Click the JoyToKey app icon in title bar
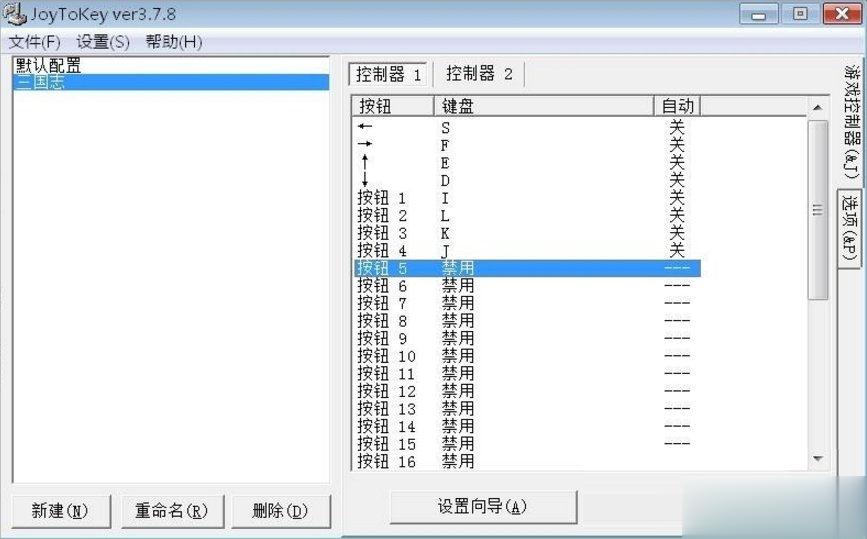Screen dimensions: 867x539 (x=14, y=13)
